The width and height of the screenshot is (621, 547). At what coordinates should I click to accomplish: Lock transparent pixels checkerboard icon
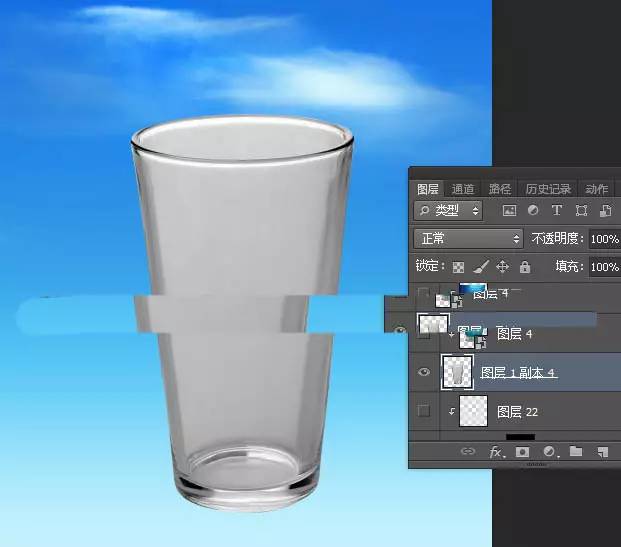(x=458, y=268)
